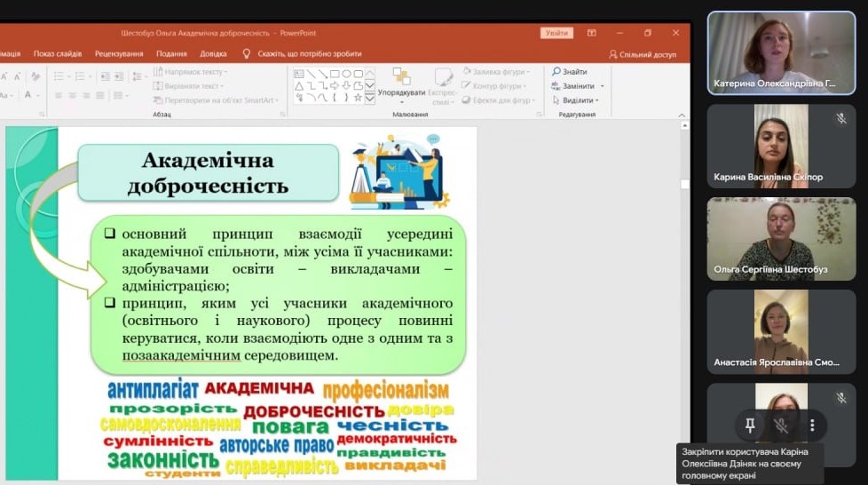Click the ribbon display options icon
The width and height of the screenshot is (868, 485).
(x=592, y=33)
